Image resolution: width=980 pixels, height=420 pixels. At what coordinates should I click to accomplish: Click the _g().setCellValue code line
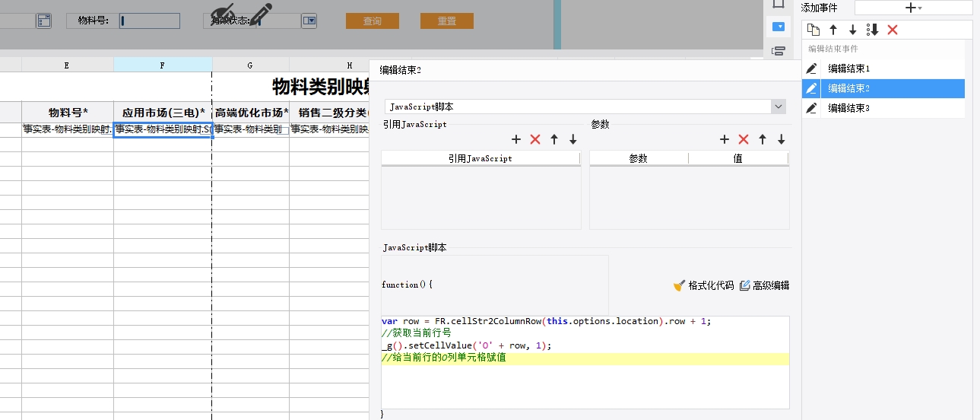[x=466, y=345]
